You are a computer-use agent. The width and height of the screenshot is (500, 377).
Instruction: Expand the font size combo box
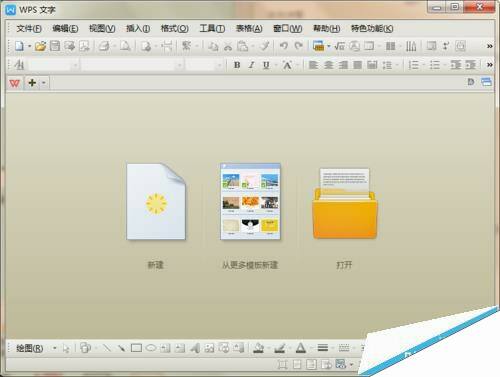[219, 65]
